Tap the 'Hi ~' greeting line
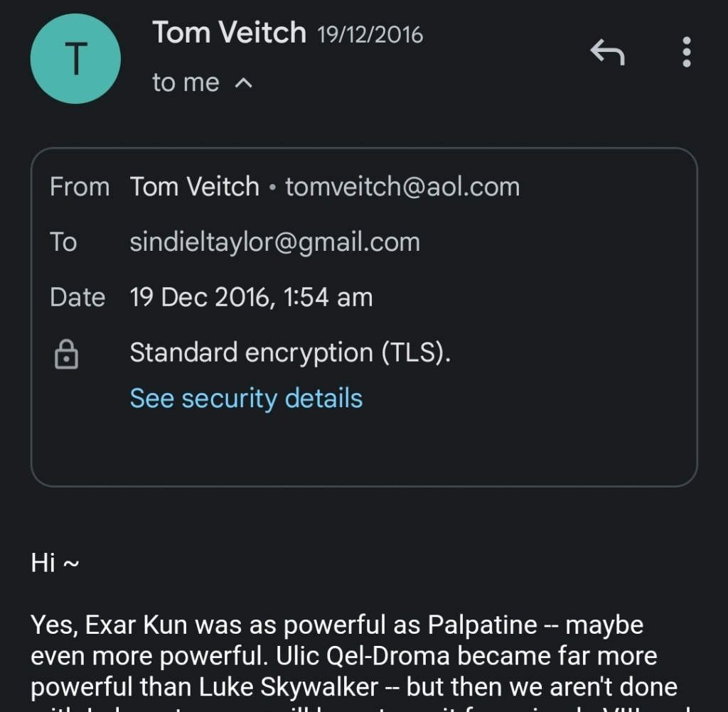 pos(55,563)
